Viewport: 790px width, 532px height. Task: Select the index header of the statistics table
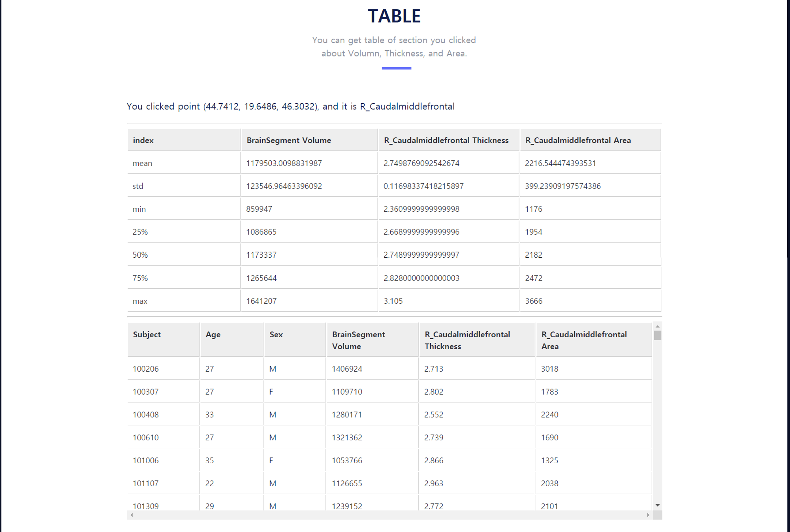point(143,140)
